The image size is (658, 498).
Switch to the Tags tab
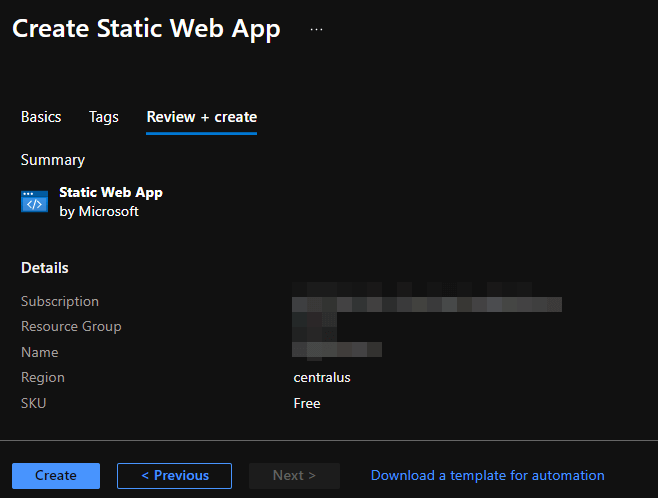(x=104, y=117)
